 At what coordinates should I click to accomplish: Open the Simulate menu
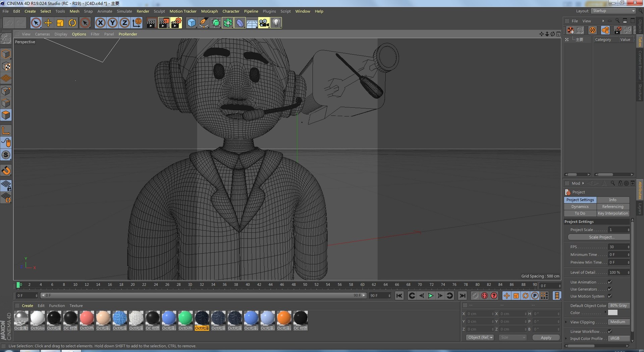click(x=124, y=11)
